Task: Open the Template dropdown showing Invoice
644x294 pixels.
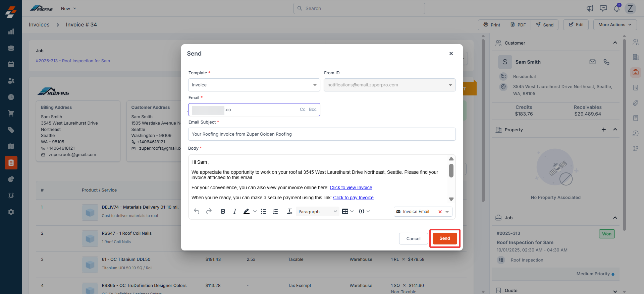Action: coord(254,85)
